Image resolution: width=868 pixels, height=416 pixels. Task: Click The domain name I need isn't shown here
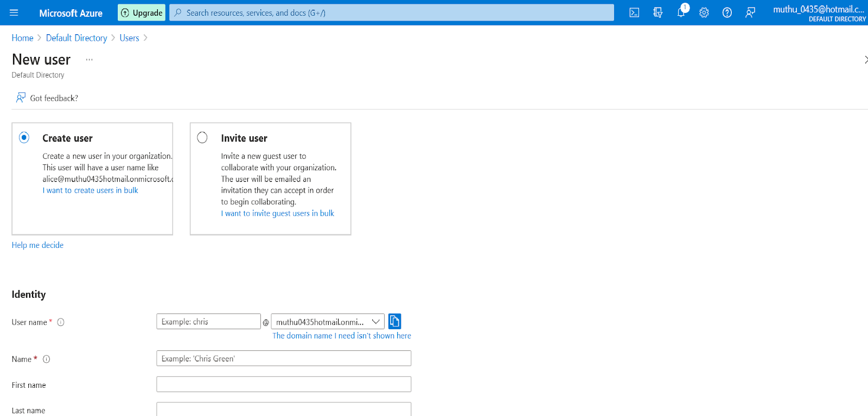(342, 336)
